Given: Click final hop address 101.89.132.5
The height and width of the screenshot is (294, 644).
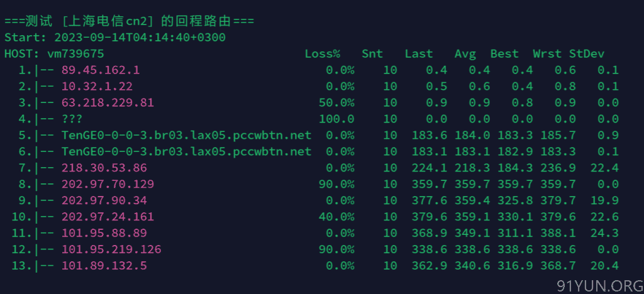Looking at the screenshot, I should (104, 266).
